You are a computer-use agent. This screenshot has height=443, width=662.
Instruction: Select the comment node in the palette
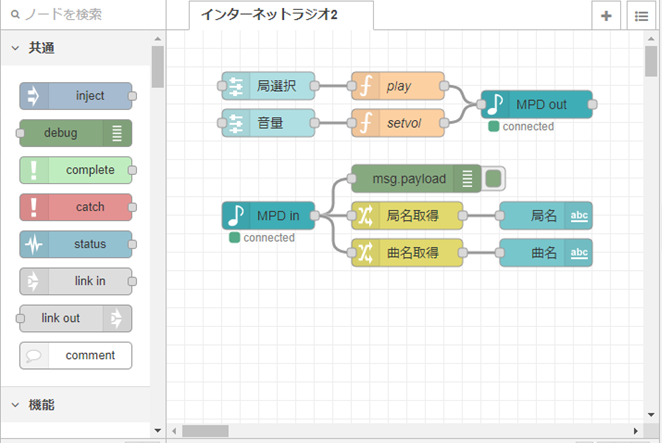pos(76,355)
